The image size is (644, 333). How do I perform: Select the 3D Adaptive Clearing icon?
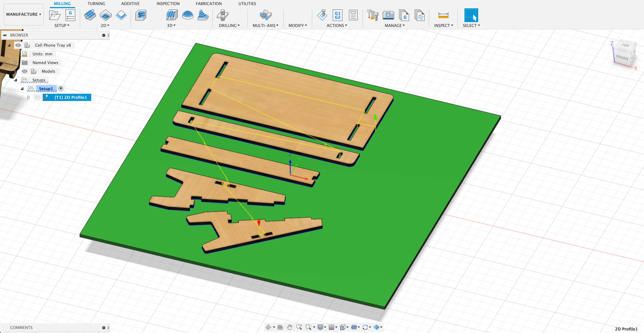pos(172,15)
